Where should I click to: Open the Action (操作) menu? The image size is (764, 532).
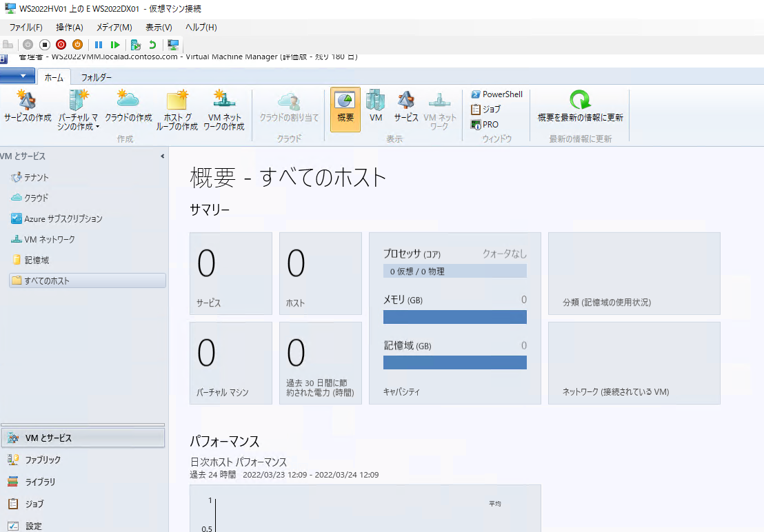click(x=70, y=28)
